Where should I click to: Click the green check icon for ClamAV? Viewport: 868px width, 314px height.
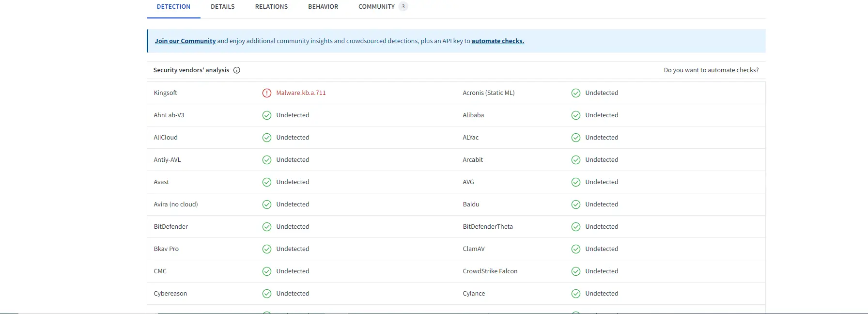[576, 249]
